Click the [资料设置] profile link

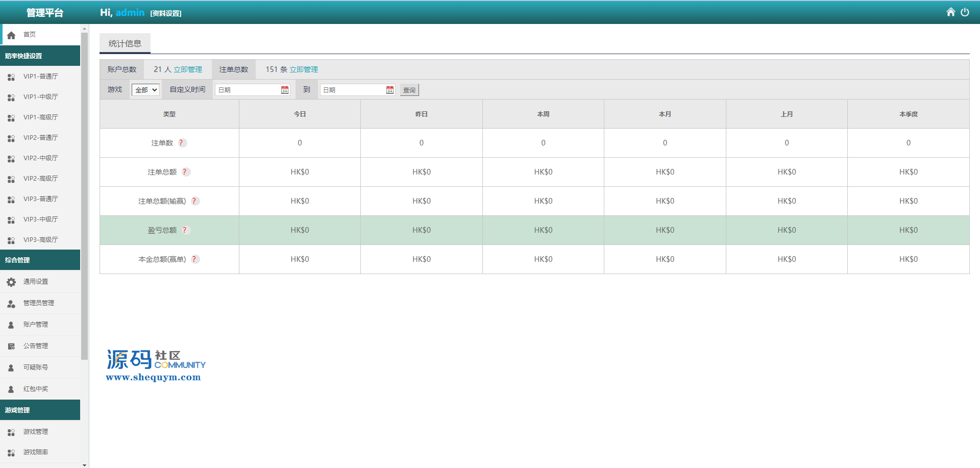tap(166, 13)
